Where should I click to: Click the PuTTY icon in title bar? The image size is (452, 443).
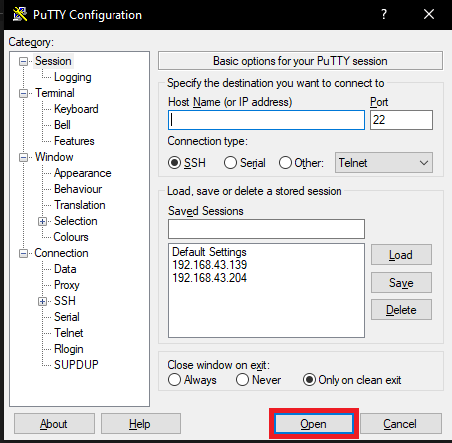(x=20, y=15)
